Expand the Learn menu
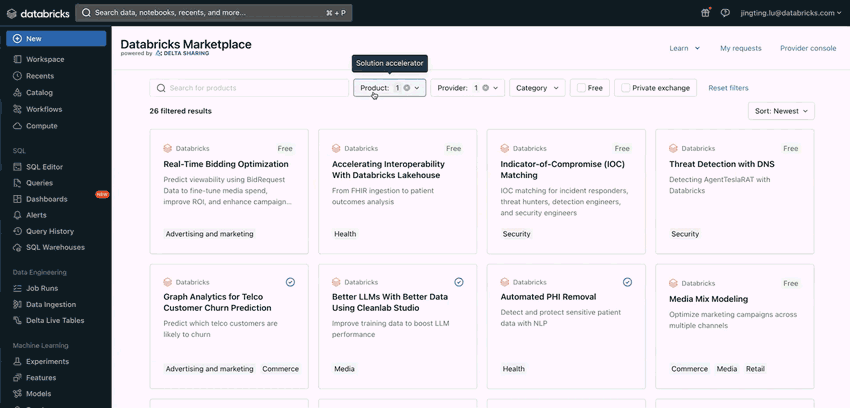This screenshot has width=850, height=408. tap(683, 48)
